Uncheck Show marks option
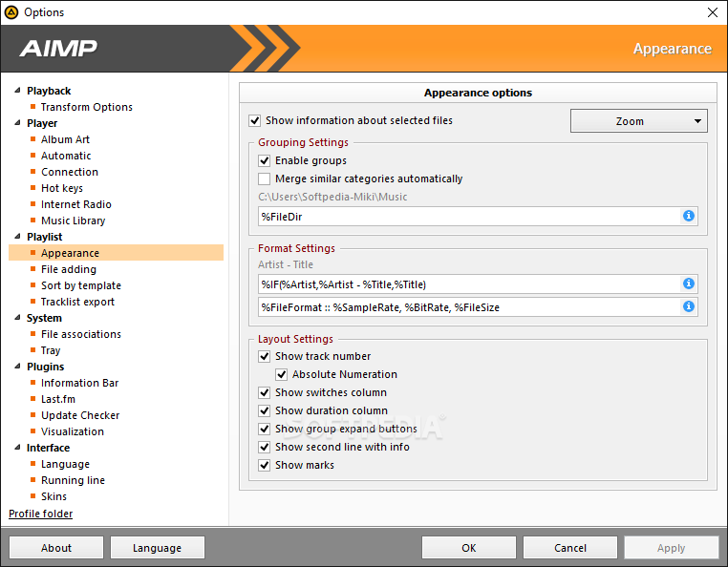 pos(265,465)
